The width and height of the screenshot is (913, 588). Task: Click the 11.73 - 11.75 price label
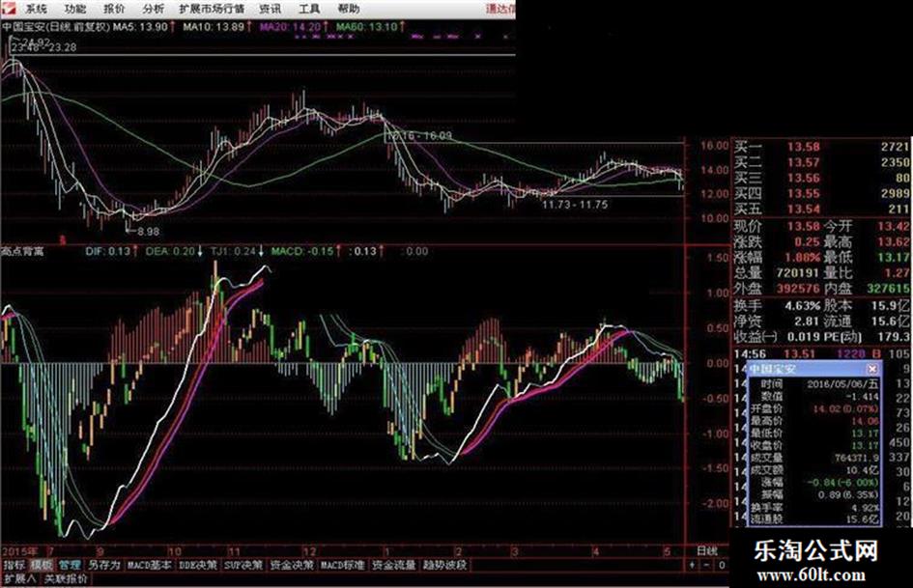coord(575,205)
